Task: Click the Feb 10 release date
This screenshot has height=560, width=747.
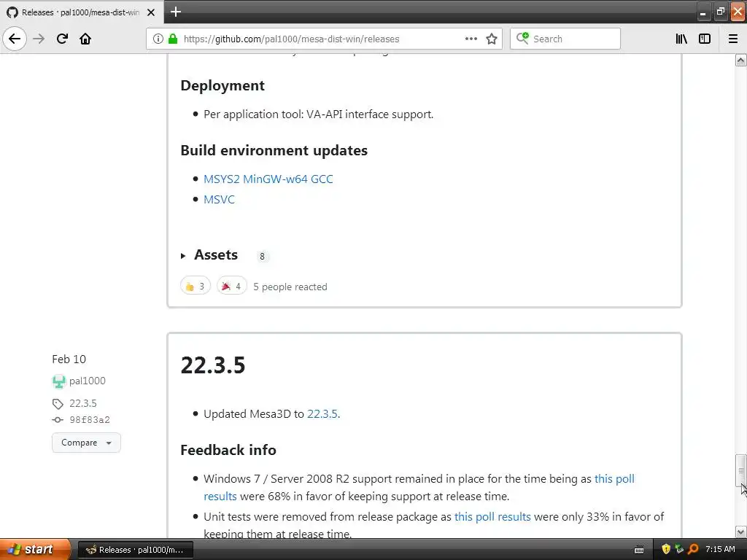Action: point(69,359)
